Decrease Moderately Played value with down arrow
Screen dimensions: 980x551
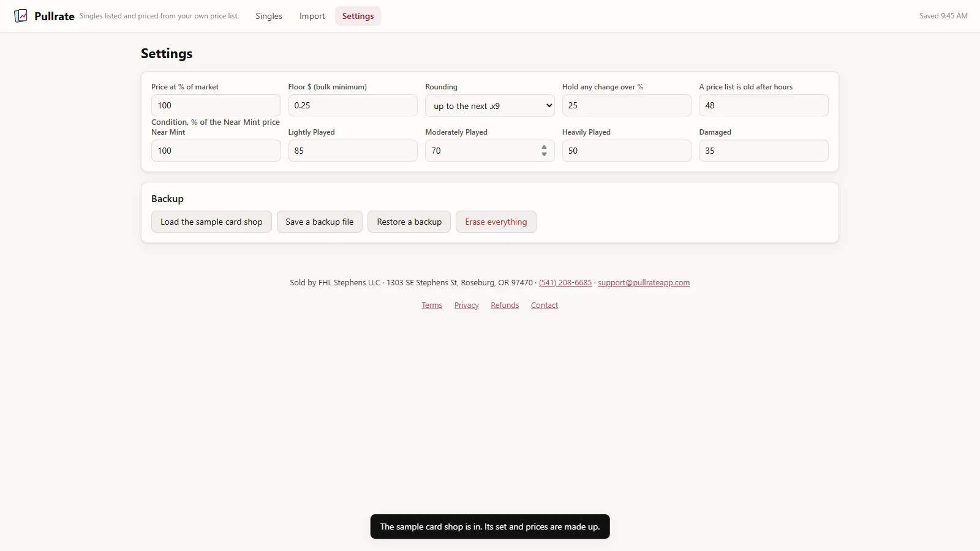544,154
